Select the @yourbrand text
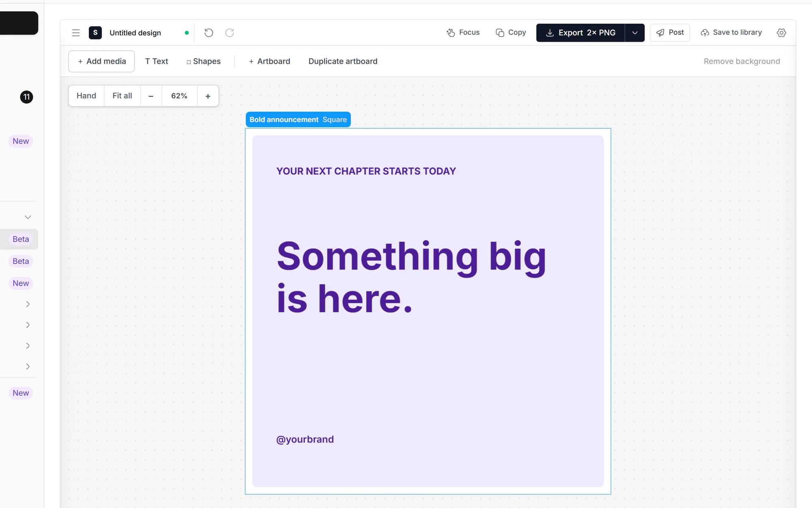 click(305, 439)
